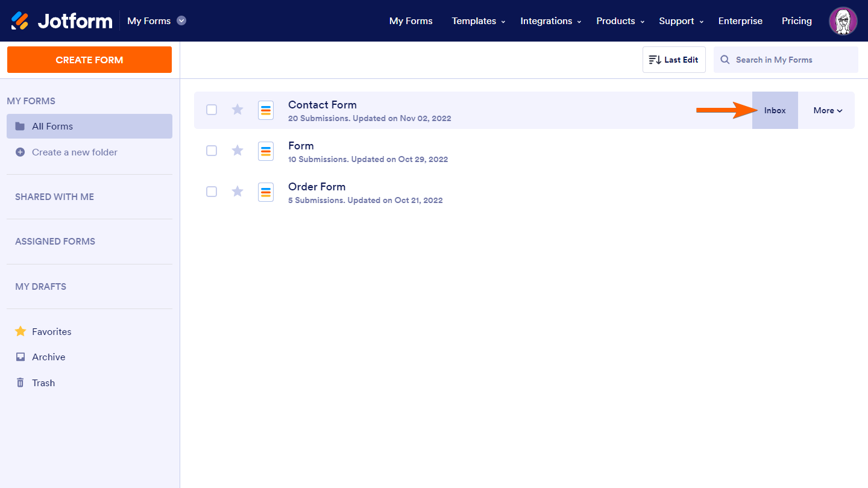Viewport: 868px width, 488px height.
Task: Go to Enterprise in the top navigation
Action: (x=740, y=21)
